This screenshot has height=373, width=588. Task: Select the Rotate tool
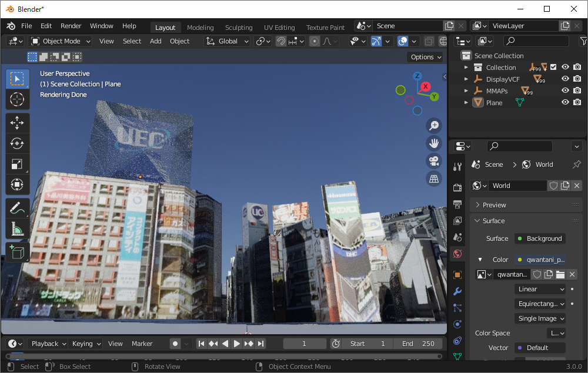point(17,143)
